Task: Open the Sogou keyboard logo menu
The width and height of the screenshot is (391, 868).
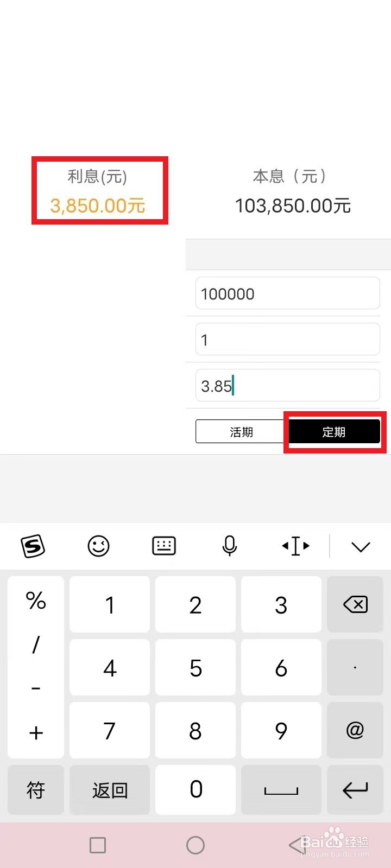Action: [33, 546]
